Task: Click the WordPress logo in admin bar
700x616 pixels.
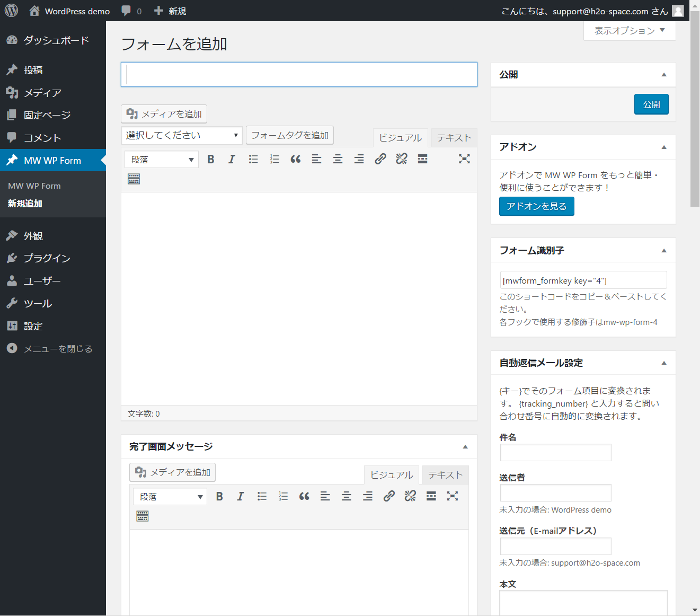Action: click(11, 11)
